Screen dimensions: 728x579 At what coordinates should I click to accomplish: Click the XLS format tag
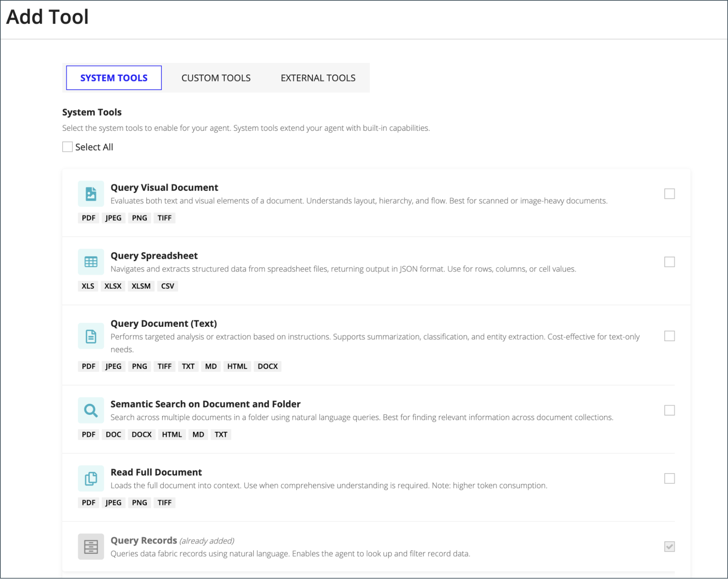tap(88, 286)
